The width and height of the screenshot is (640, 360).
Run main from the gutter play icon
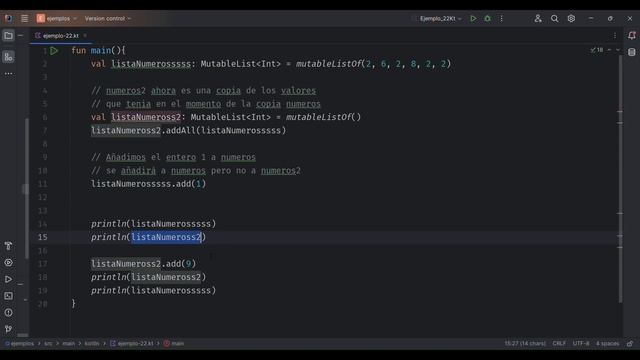(x=54, y=51)
